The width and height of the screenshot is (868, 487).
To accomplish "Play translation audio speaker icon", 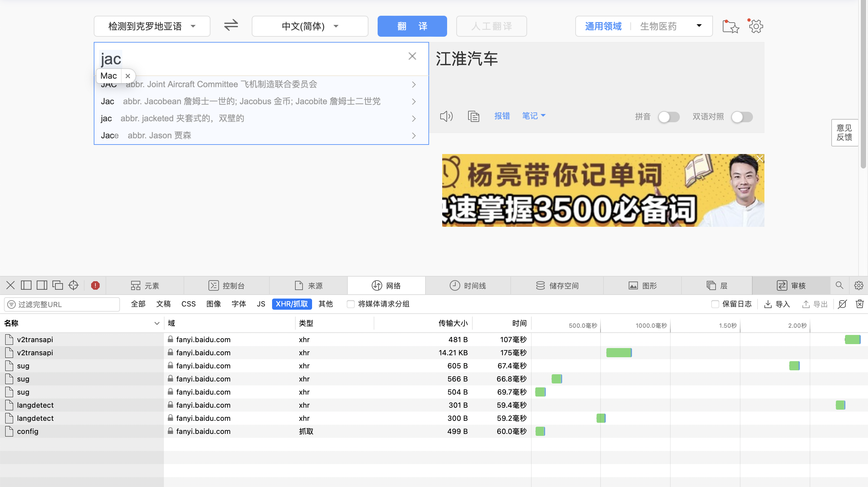I will (446, 117).
